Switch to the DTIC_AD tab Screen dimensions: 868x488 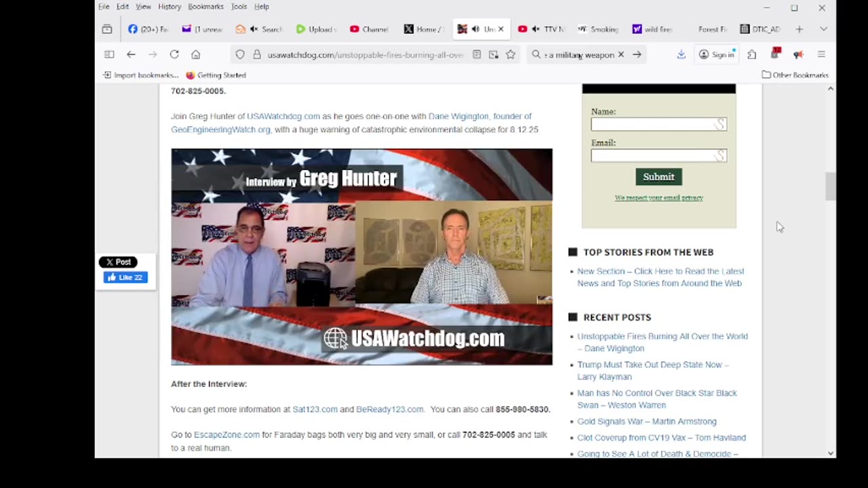[760, 29]
